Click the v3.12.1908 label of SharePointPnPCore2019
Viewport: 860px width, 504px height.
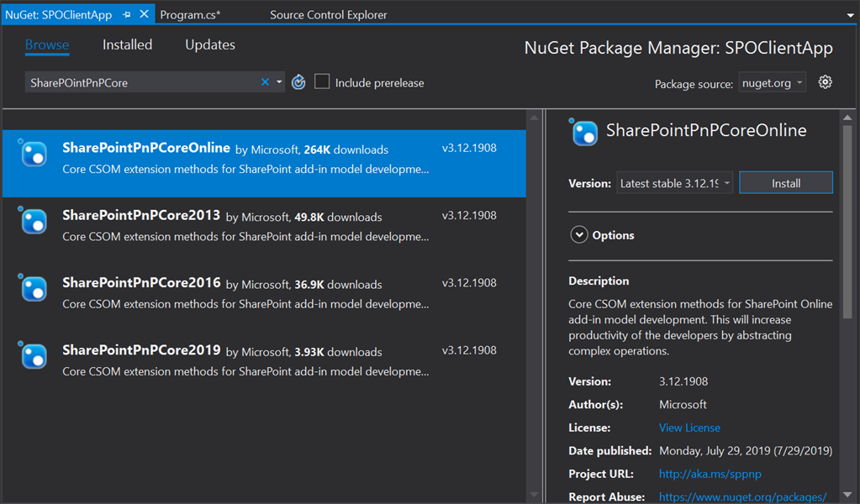469,350
